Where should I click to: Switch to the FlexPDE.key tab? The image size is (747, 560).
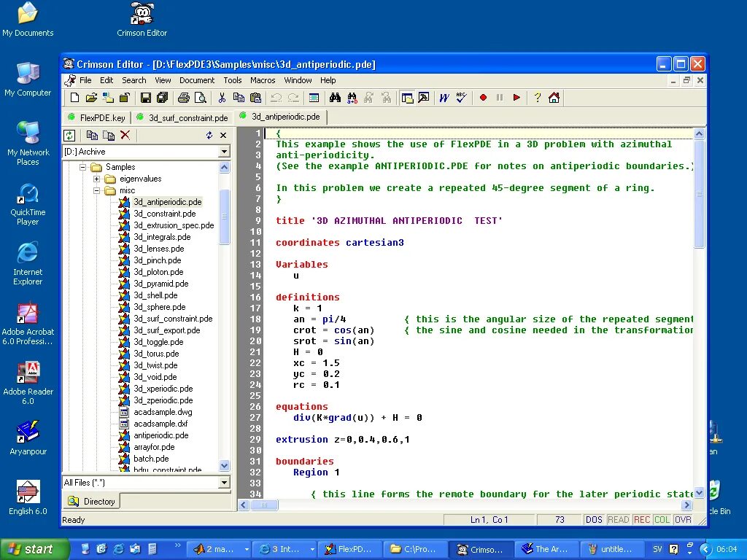97,117
